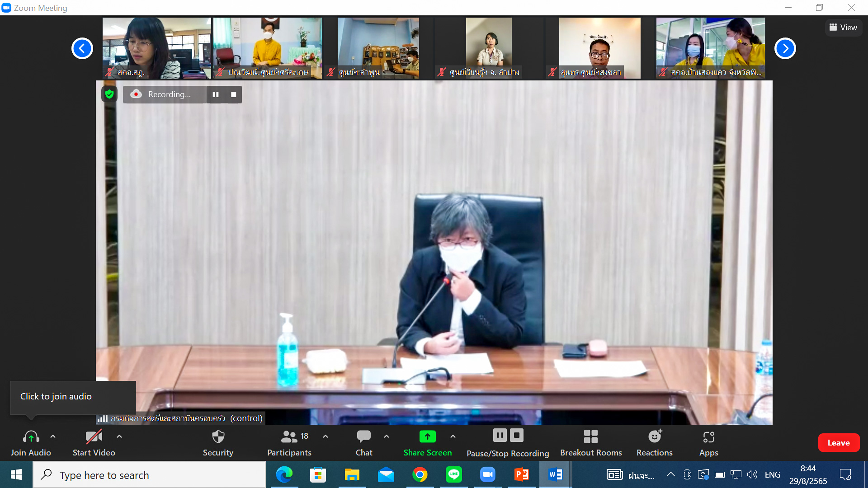
Task: Open the View layout menu
Action: click(843, 28)
